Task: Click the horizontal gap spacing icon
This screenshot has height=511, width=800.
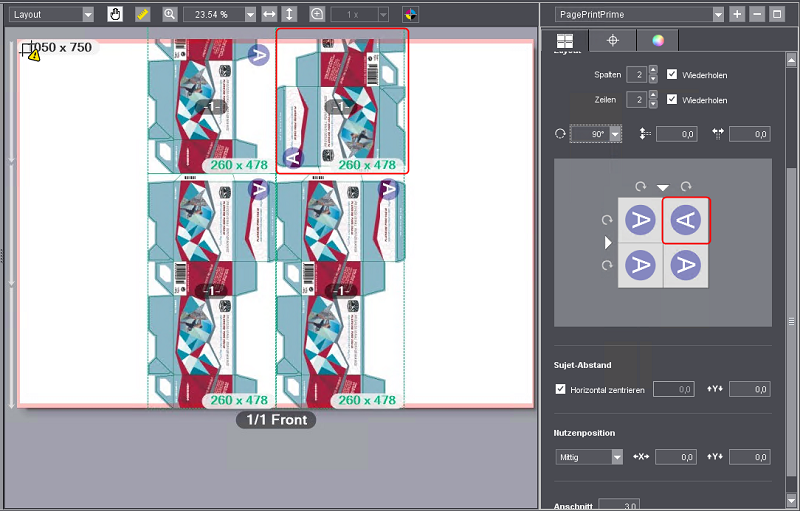Action: click(718, 134)
